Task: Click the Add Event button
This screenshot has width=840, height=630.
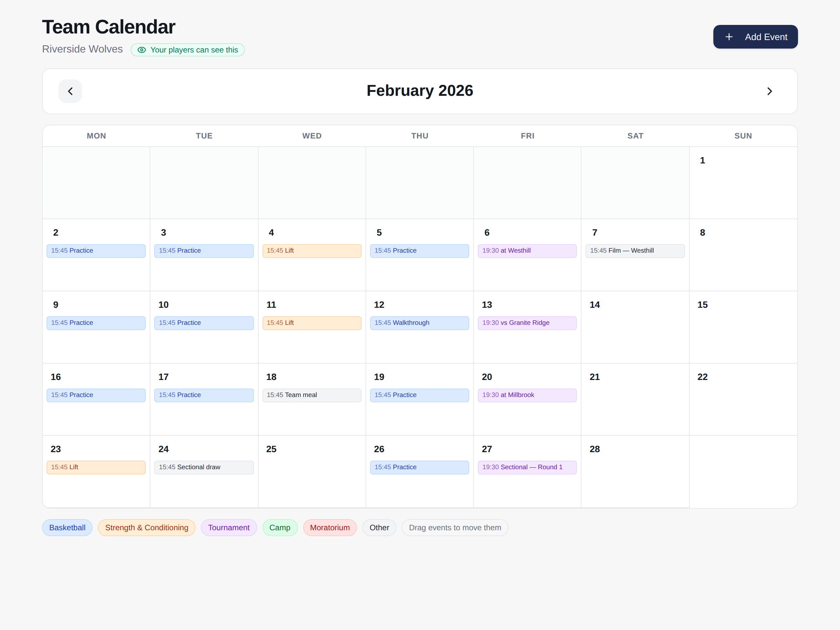Action: pyautogui.click(x=755, y=37)
